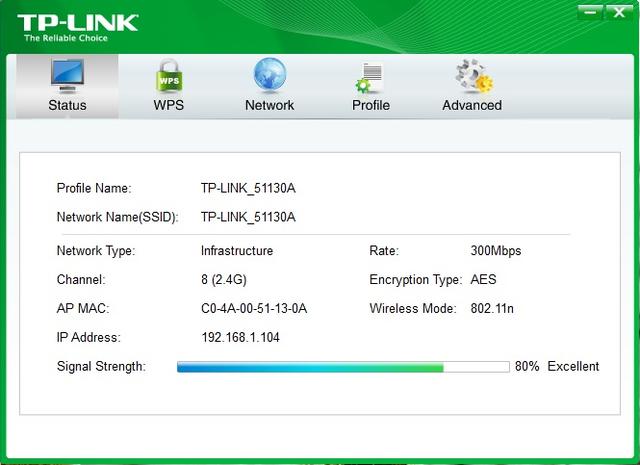Open the Profile document icon
Viewport: 640px width, 465px height.
click(x=369, y=78)
